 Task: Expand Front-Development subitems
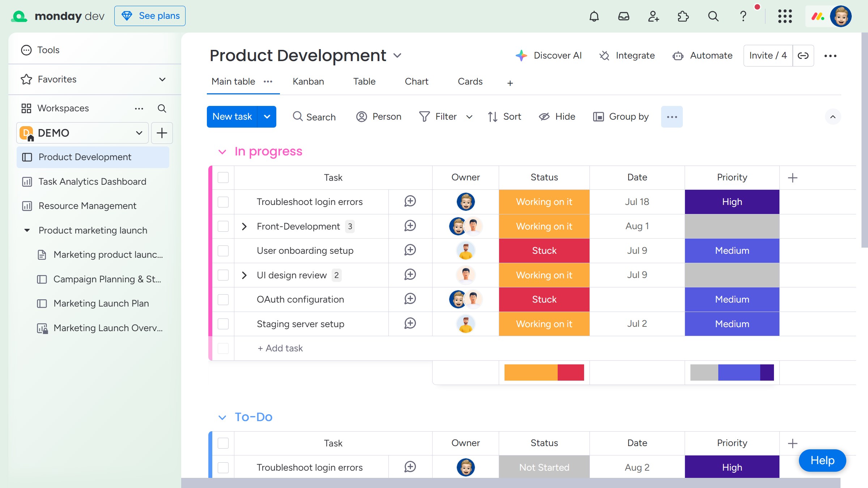(x=244, y=226)
